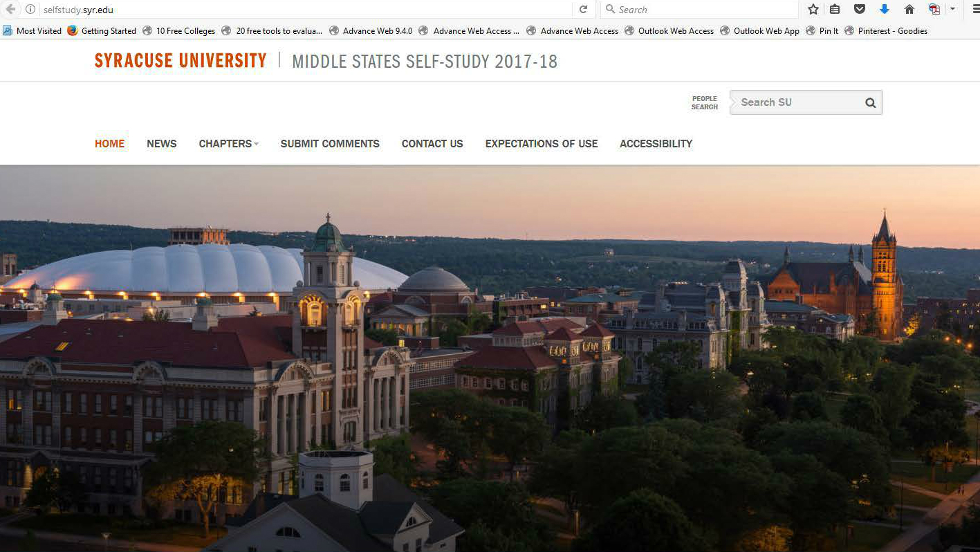The width and height of the screenshot is (980, 552).
Task: Open the Firefox hamburger menu
Action: (x=975, y=10)
